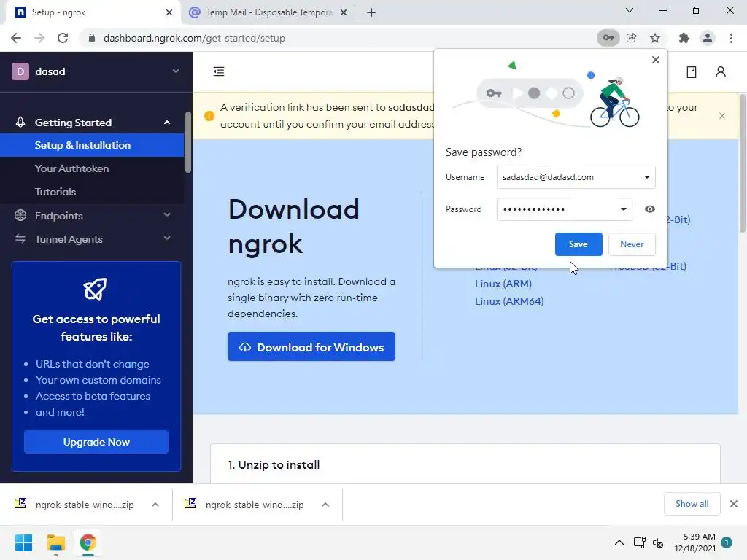This screenshot has height=560, width=747.
Task: Close the Save password popup
Action: 656,60
